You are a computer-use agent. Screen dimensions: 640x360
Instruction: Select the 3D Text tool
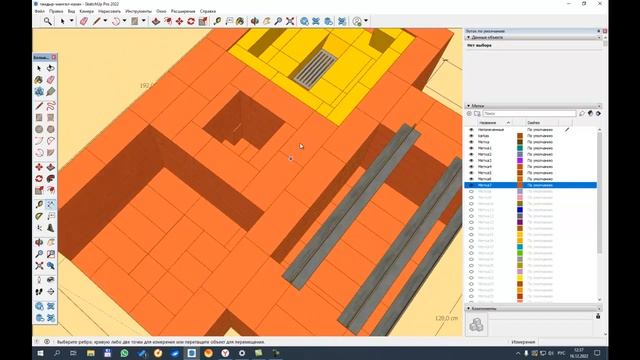50,227
